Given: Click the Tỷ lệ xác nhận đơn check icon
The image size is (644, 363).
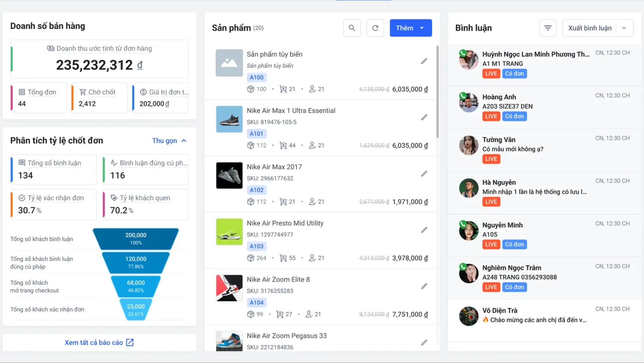Looking at the screenshot, I should click(x=22, y=198).
